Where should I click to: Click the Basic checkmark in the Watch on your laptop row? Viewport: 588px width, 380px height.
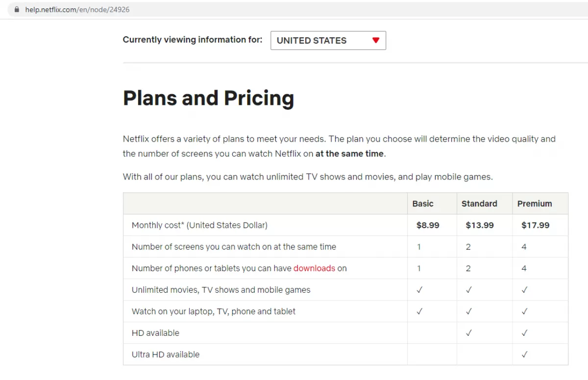click(x=419, y=311)
